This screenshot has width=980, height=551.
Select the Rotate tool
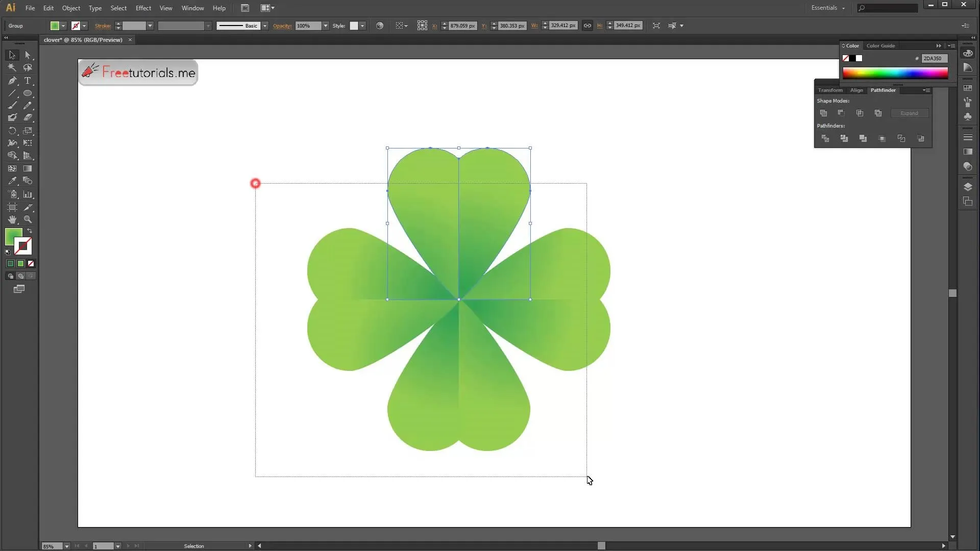coord(12,131)
